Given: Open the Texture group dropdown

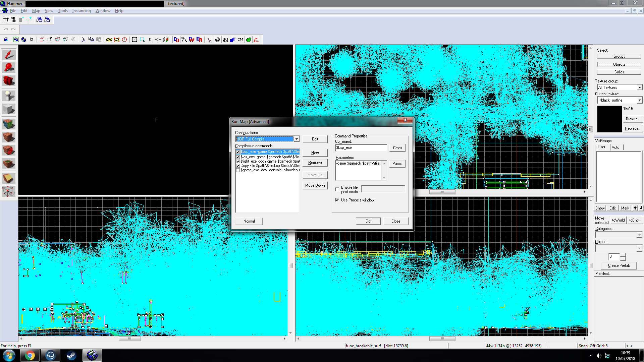Looking at the screenshot, I should pos(639,87).
